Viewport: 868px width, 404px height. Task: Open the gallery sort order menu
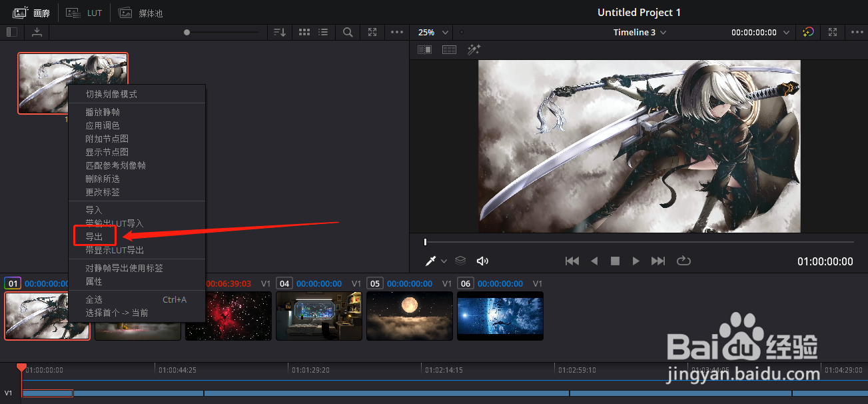point(280,32)
